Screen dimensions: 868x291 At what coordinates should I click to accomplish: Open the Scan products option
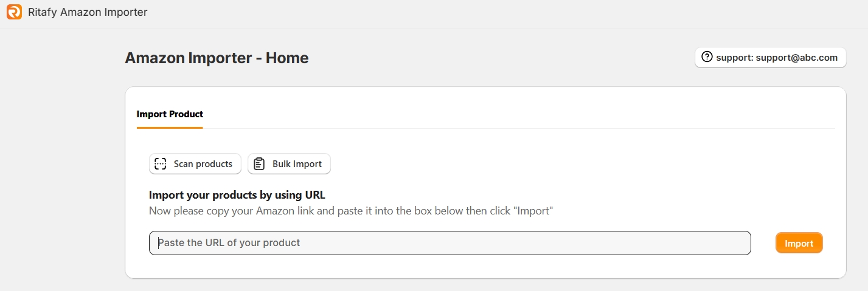coord(195,164)
